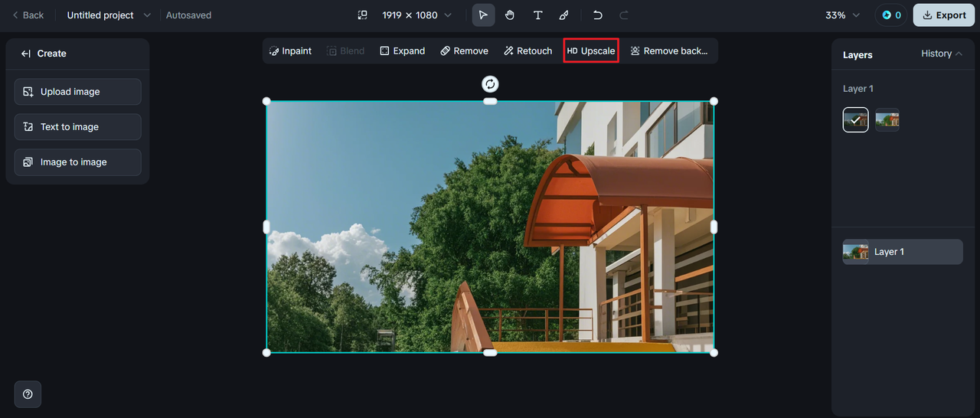Open the Image to image generator
980x418 pixels.
tap(77, 162)
